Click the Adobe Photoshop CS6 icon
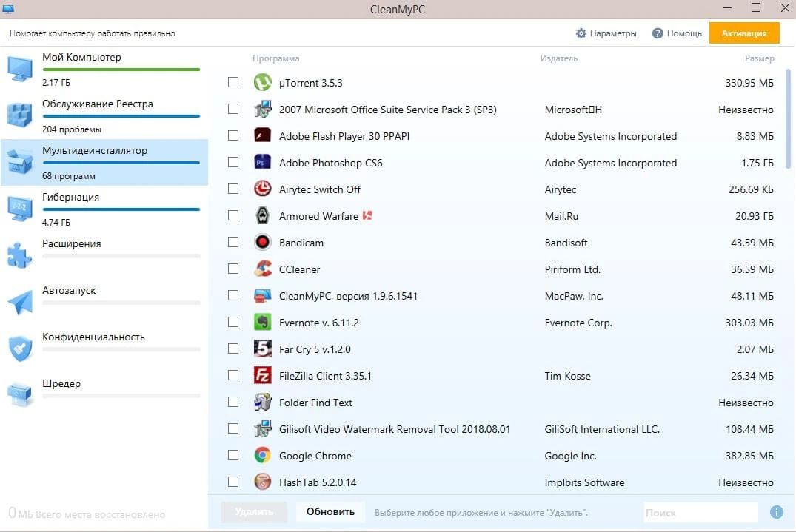Image resolution: width=796 pixels, height=532 pixels. (262, 162)
